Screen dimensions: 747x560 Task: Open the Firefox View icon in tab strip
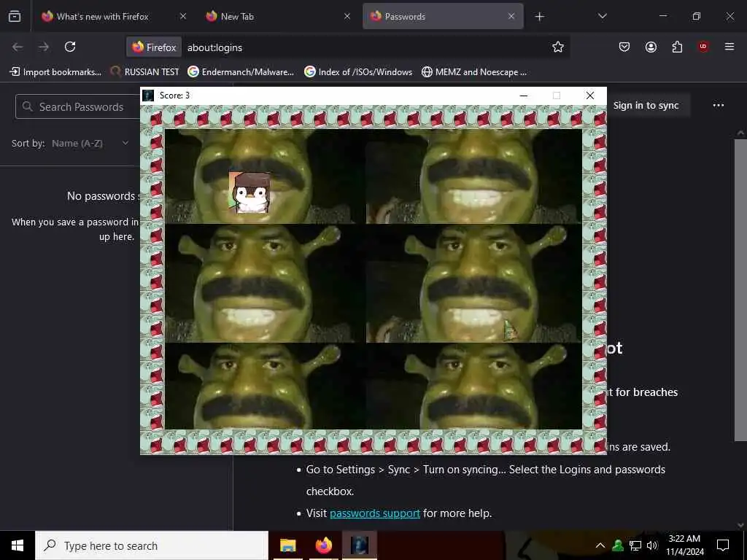click(x=15, y=17)
